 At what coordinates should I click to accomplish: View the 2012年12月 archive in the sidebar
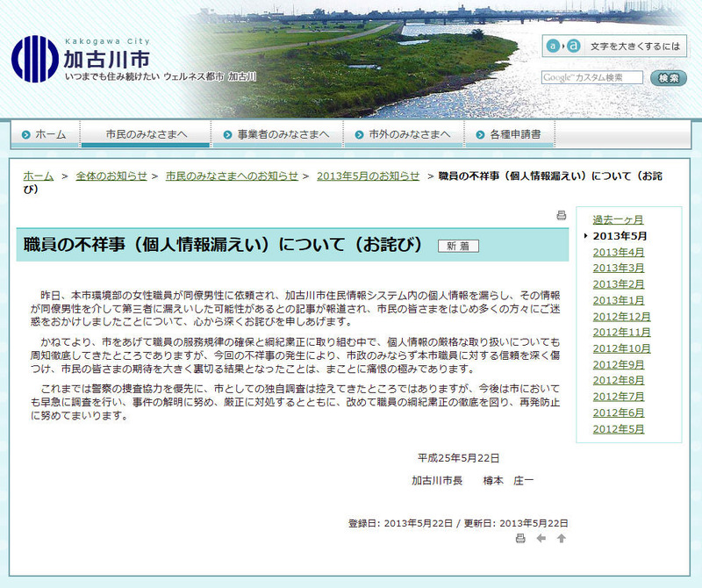(621, 316)
